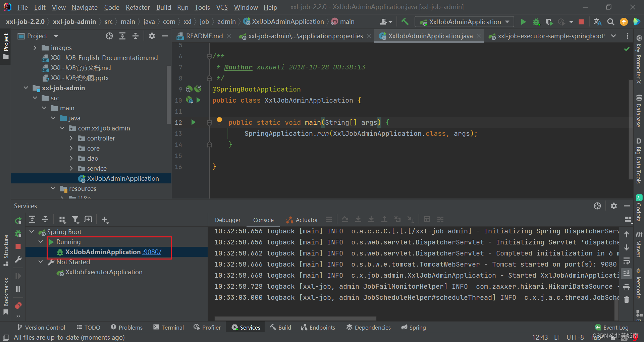Pause program icon in Services sidebar
The width and height of the screenshot is (644, 342).
coord(18,289)
